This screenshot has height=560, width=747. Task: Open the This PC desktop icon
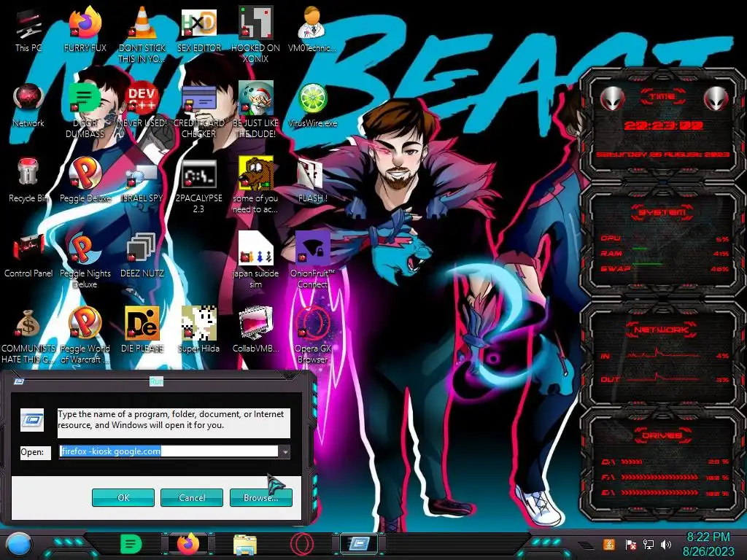(x=28, y=28)
